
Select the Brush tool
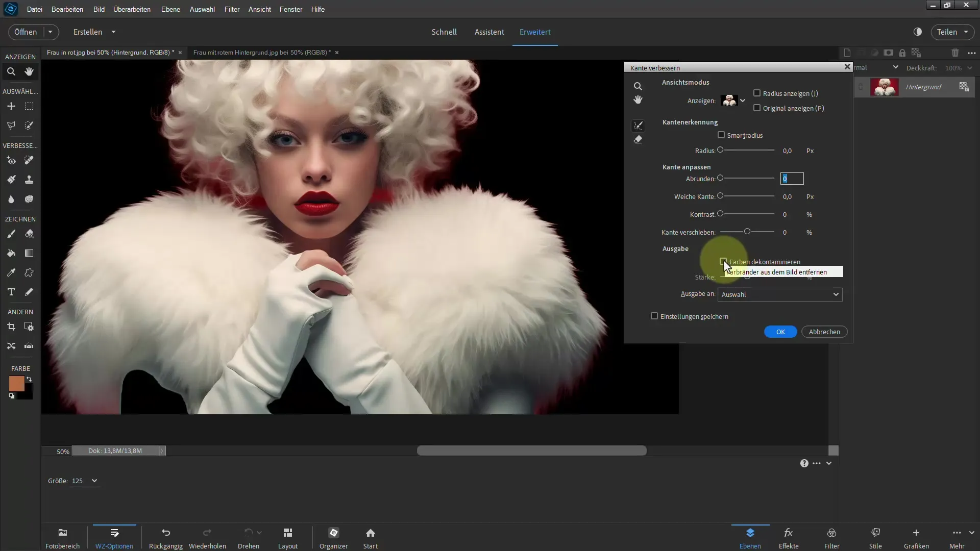coord(11,234)
